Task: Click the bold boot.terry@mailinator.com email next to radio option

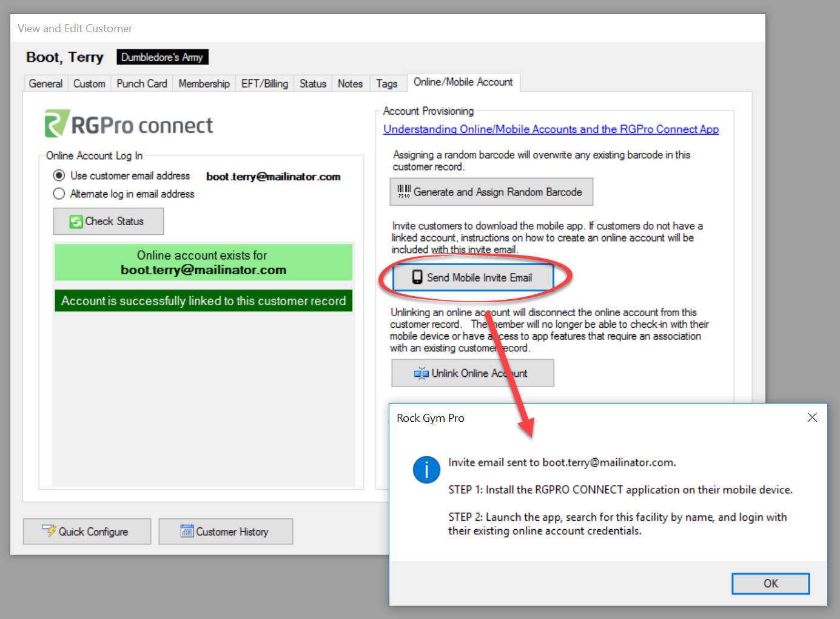Action: tap(273, 177)
